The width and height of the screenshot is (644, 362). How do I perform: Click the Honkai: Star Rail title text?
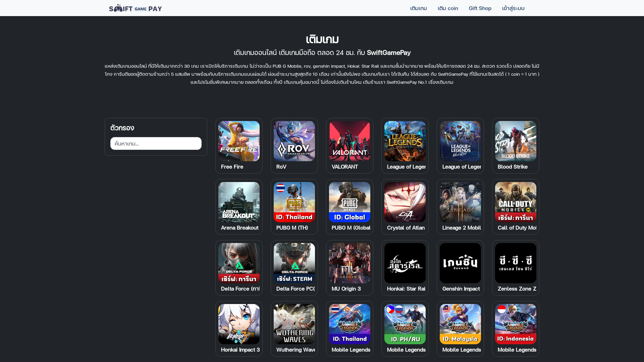(x=406, y=289)
